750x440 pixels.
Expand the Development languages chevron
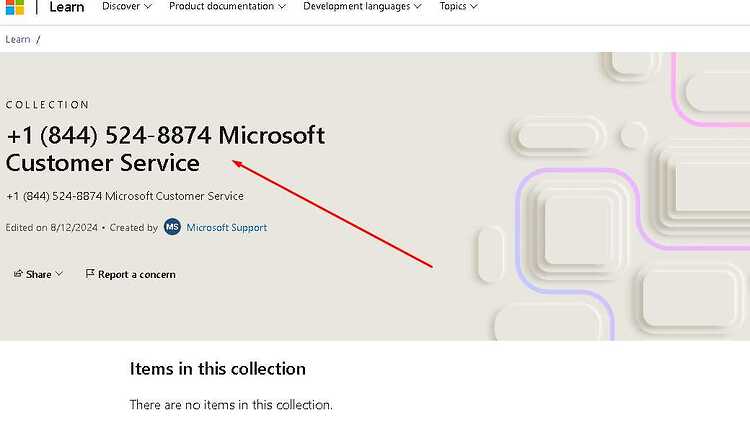tap(418, 7)
